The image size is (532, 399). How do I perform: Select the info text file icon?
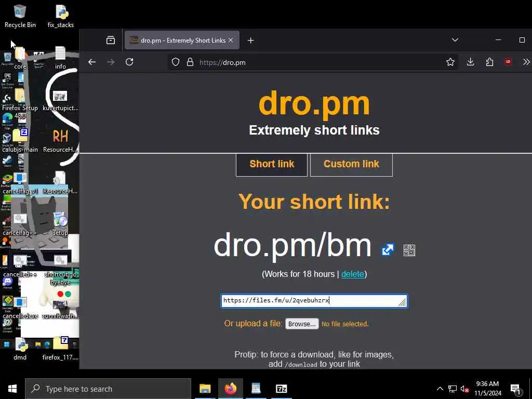point(60,58)
